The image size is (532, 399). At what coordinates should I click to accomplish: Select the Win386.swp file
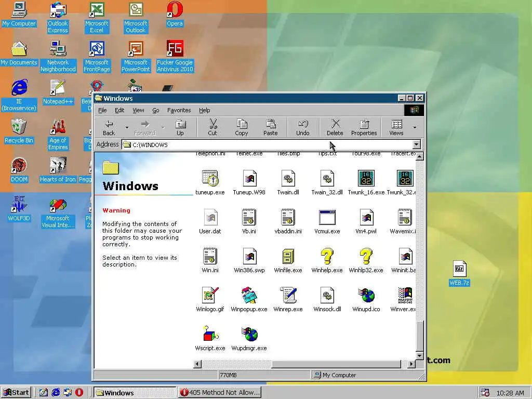tap(249, 261)
